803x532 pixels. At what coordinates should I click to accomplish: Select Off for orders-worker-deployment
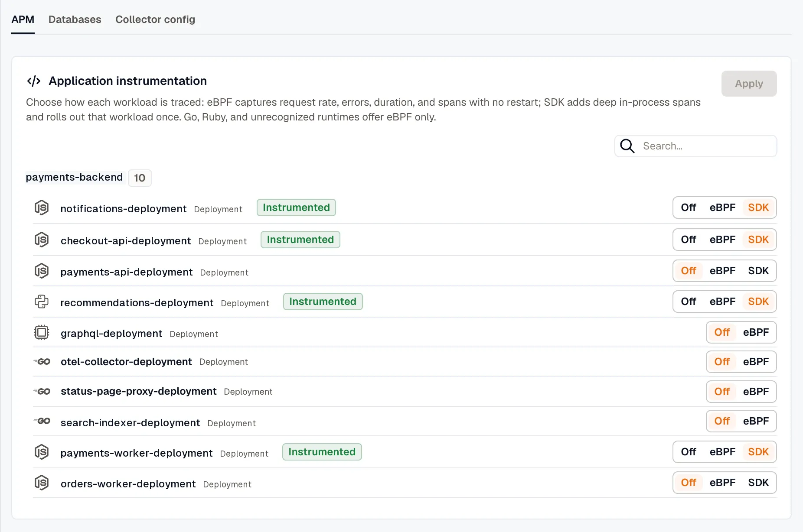pos(689,483)
